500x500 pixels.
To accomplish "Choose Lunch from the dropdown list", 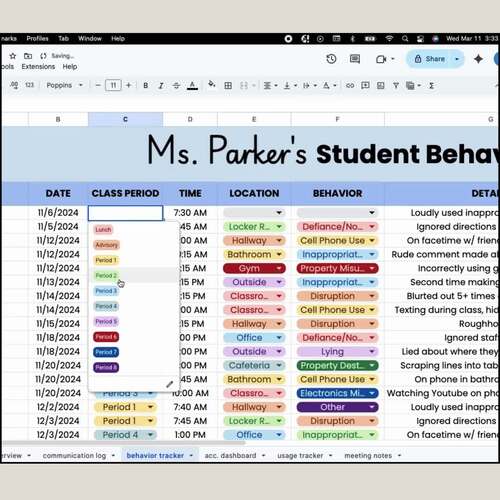I will pos(103,230).
